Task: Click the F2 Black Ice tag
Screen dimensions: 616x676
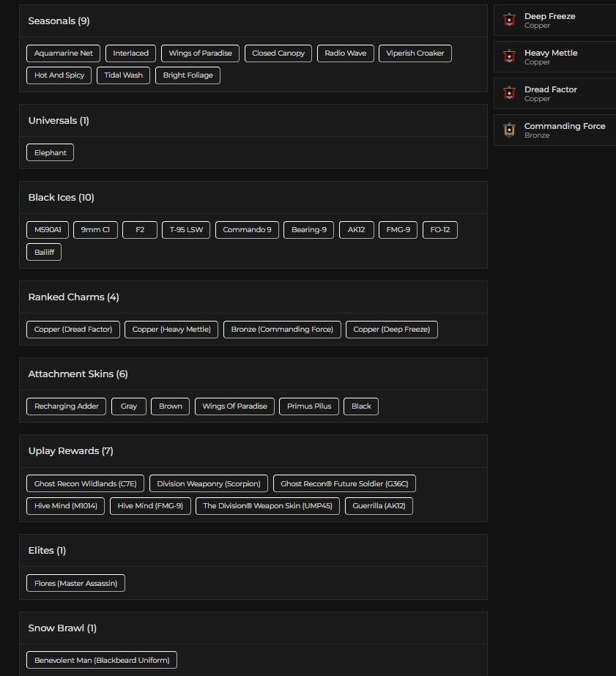Action: click(140, 230)
